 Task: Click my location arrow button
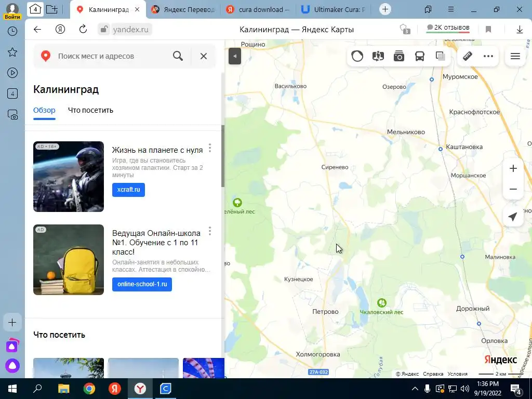[x=513, y=217]
